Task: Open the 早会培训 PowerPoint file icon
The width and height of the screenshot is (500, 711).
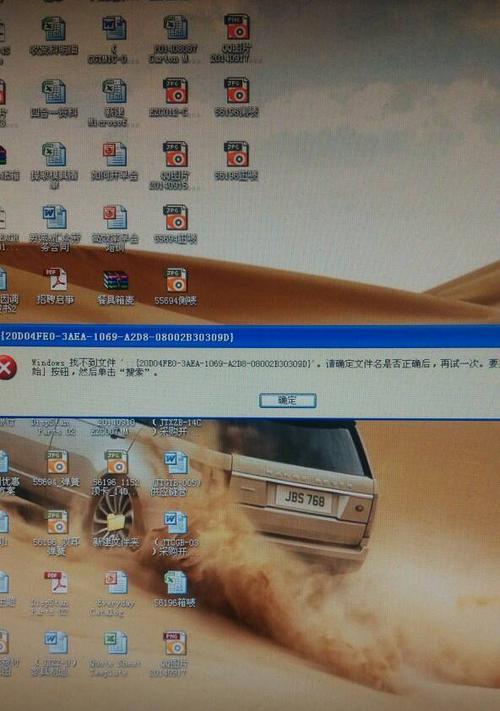Action: (115, 228)
